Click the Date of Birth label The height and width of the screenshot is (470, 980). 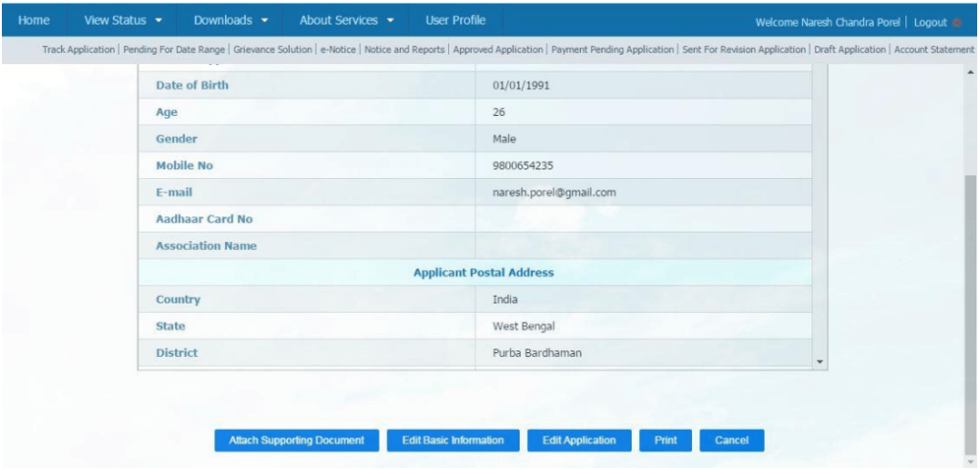(x=191, y=85)
